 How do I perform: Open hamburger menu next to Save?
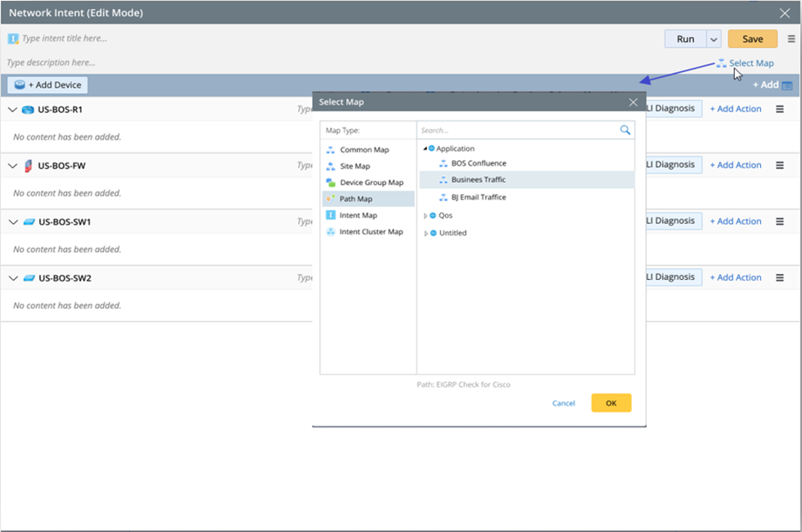coord(791,39)
